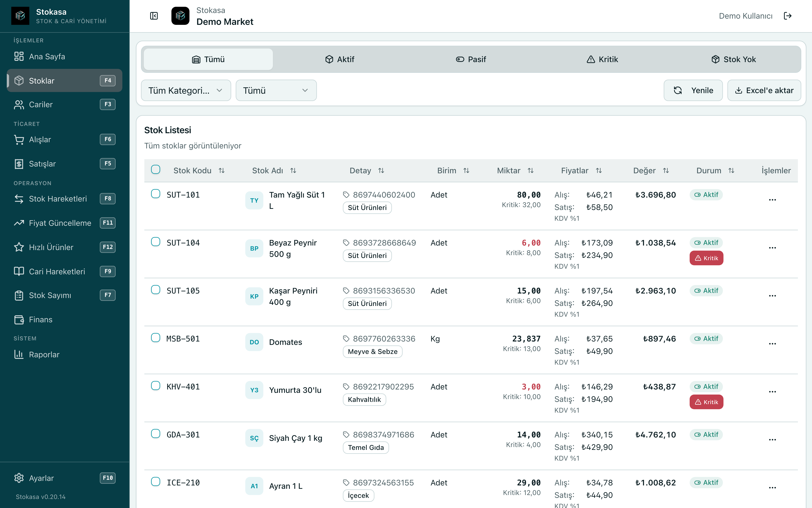Open Fiyat Güncelleme price update page

tap(64, 223)
